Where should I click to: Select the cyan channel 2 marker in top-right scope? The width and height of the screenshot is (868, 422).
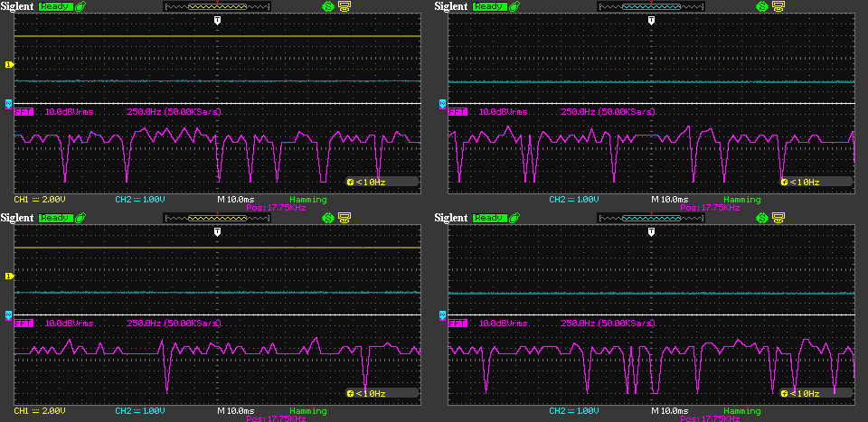point(443,104)
